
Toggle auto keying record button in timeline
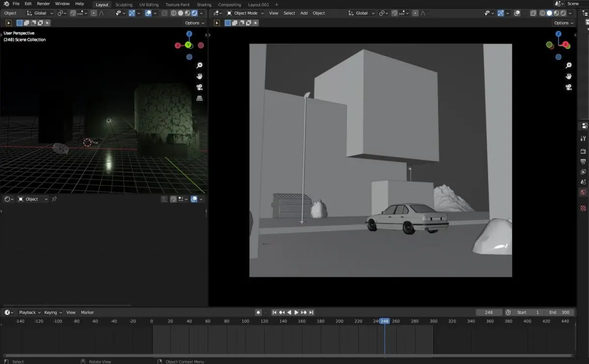point(258,312)
